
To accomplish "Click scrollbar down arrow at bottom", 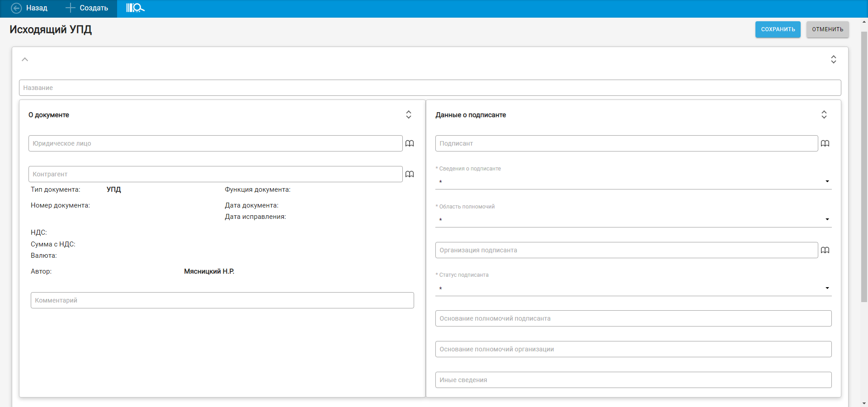I will pos(864,403).
